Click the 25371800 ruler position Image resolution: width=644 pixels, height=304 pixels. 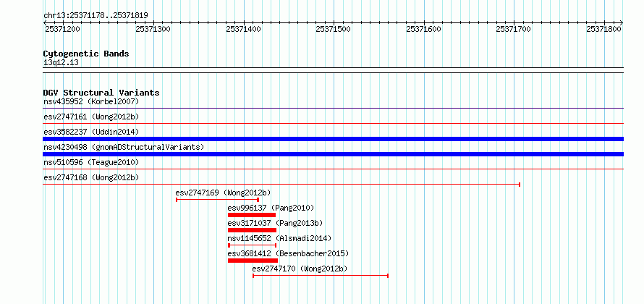604,29
